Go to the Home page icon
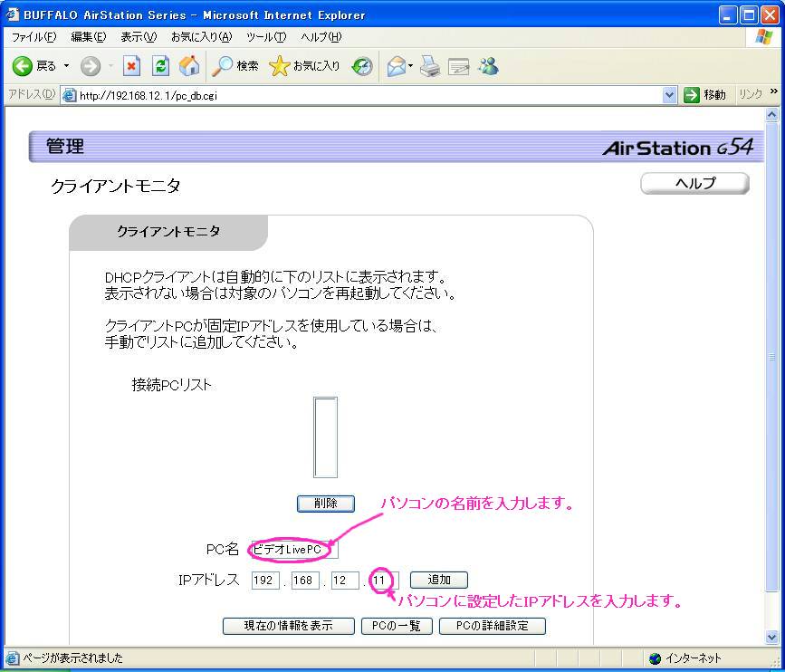This screenshot has height=672, width=785. [x=189, y=66]
